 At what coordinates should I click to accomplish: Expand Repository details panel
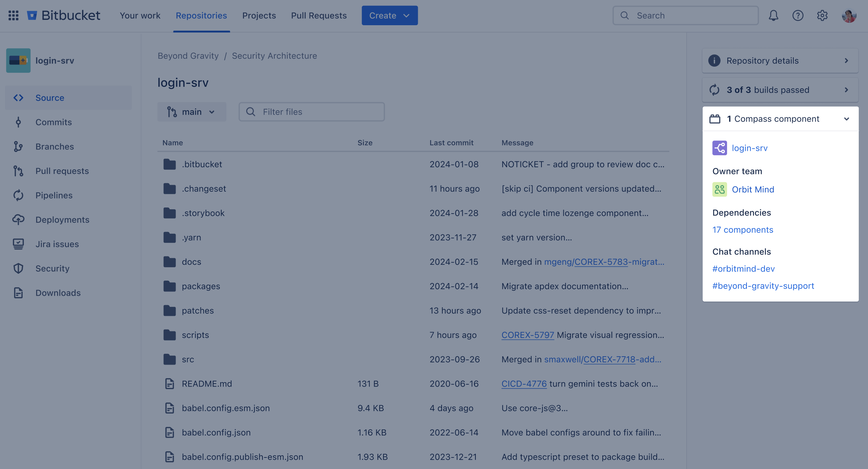(x=845, y=60)
